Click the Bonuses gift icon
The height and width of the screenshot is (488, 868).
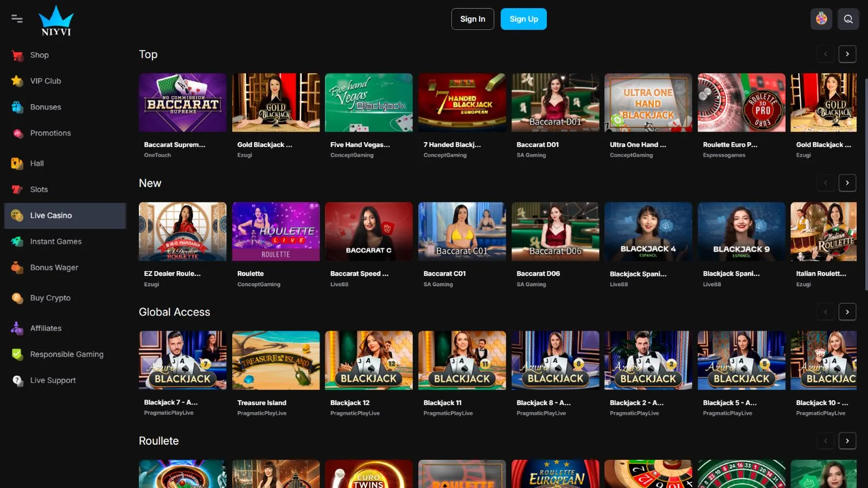(x=17, y=107)
